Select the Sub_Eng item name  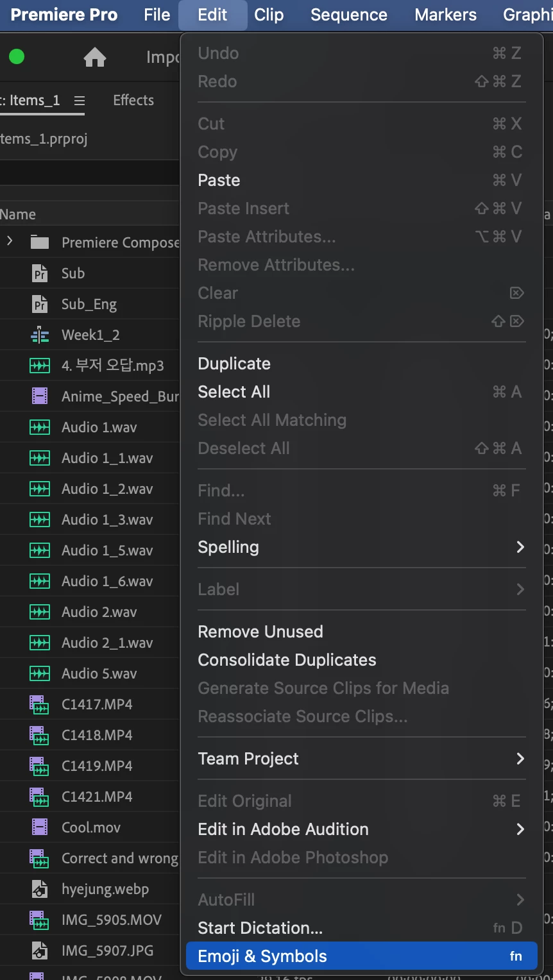[x=89, y=304]
